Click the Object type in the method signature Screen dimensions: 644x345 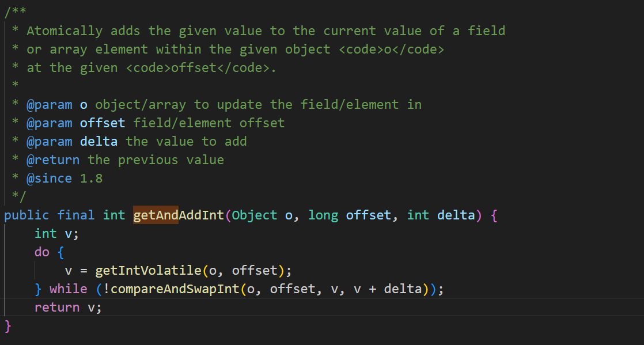[255, 215]
